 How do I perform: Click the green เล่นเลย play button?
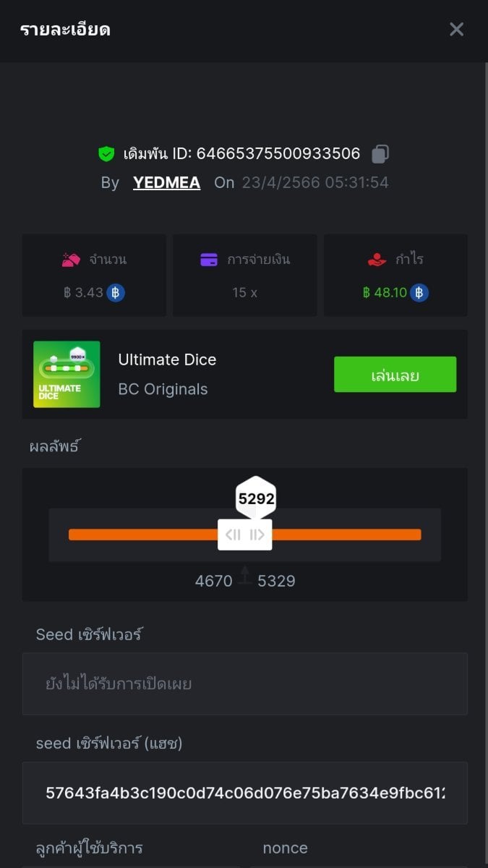click(x=395, y=375)
